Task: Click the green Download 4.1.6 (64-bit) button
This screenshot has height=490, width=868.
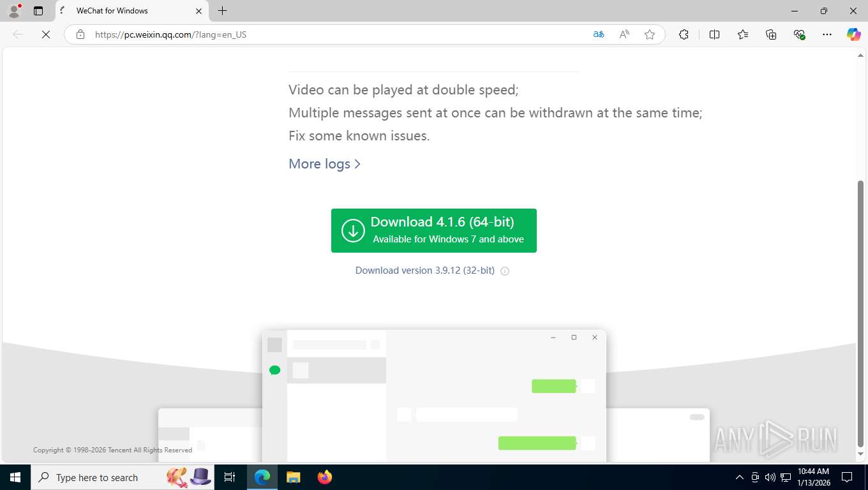Action: [434, 230]
